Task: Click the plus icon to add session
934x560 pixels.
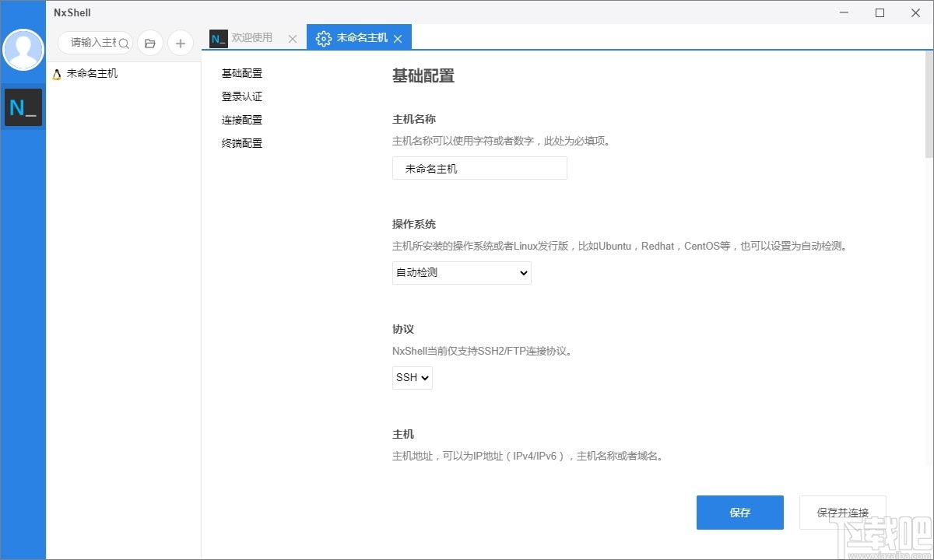Action: (180, 43)
